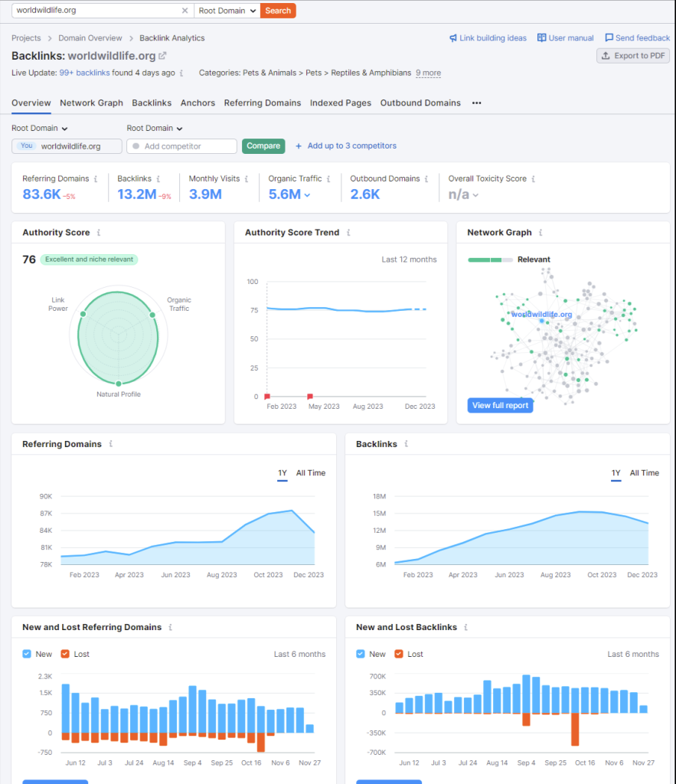Switch to the Referring Domains tab
The height and width of the screenshot is (784, 676).
click(x=262, y=103)
